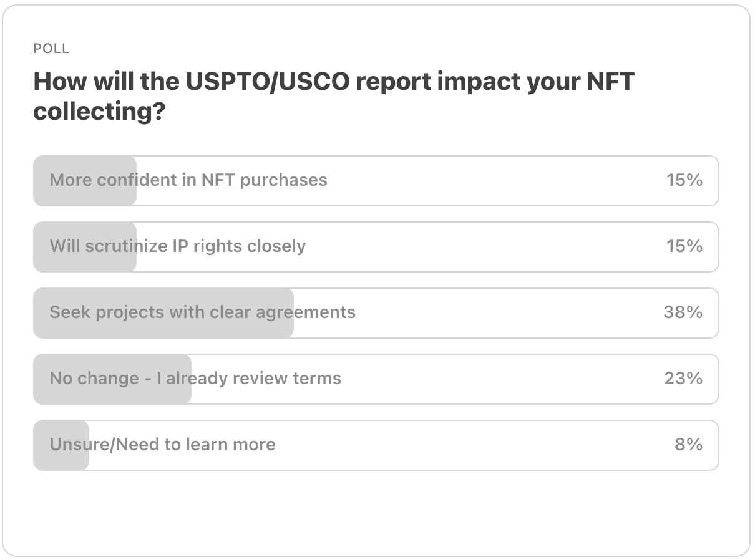Pick 'No change - I already review terms'
The height and width of the screenshot is (560, 755).
click(376, 379)
